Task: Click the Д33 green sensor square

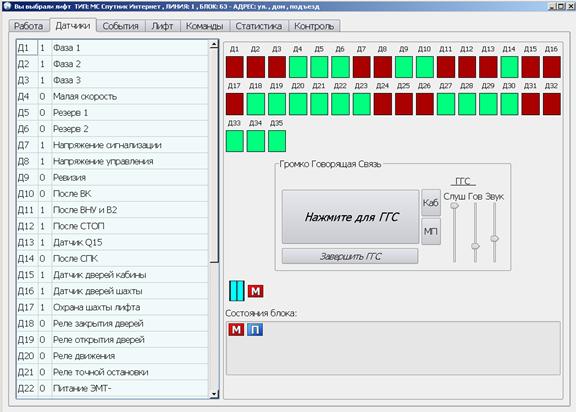Action: point(235,141)
